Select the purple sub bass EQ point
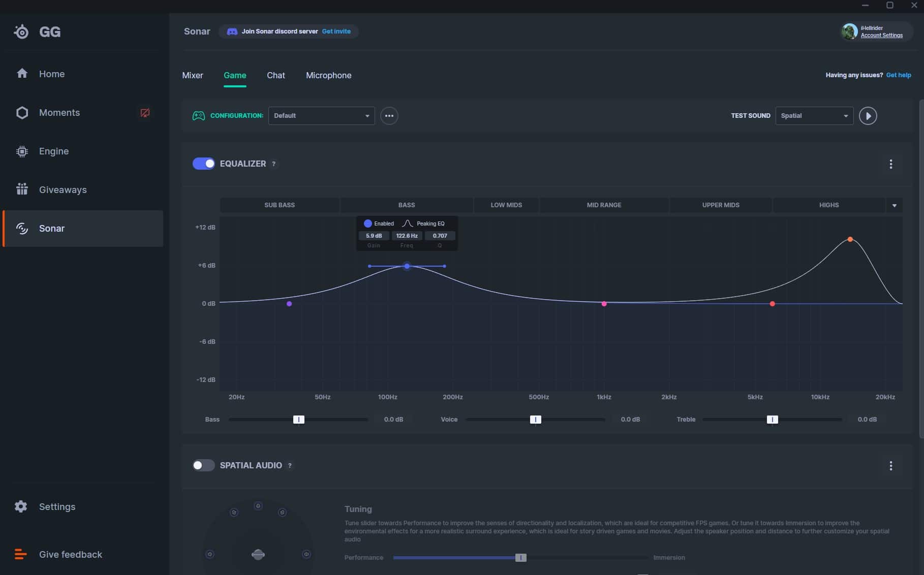 tap(289, 304)
